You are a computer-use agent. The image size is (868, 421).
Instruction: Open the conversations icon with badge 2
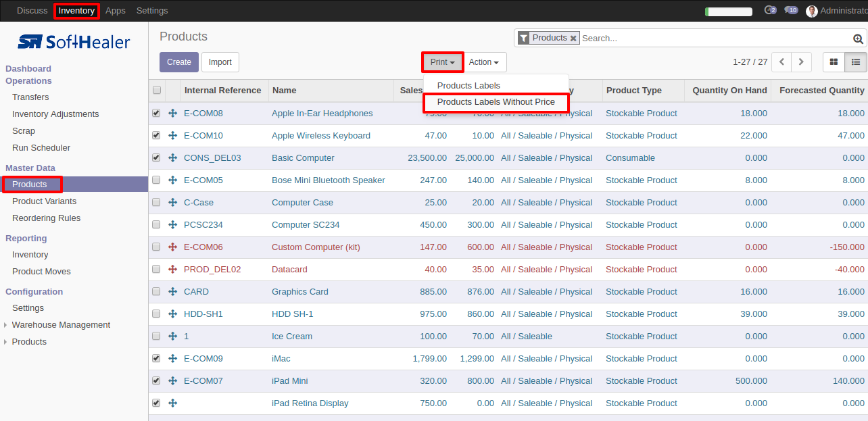point(770,11)
